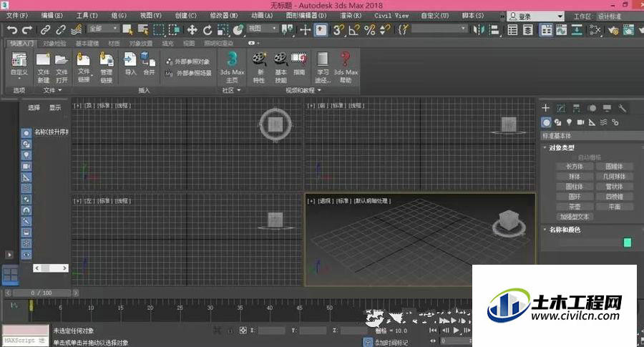The image size is (644, 347).
Task: Click the Redo arrow icon
Action: pyautogui.click(x=27, y=30)
